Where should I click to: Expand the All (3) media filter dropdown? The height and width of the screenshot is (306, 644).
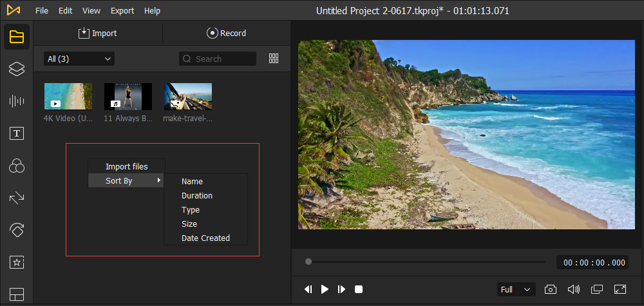(79, 59)
